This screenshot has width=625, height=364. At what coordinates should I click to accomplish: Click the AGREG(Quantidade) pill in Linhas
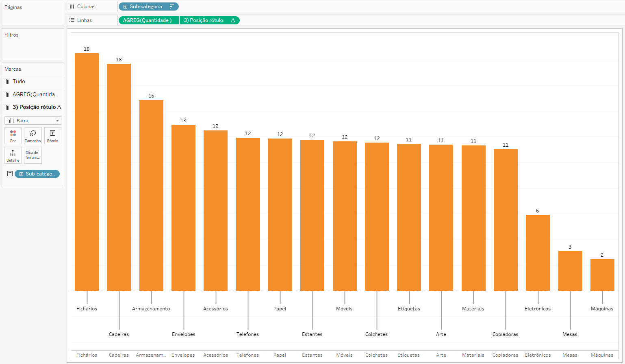[148, 20]
